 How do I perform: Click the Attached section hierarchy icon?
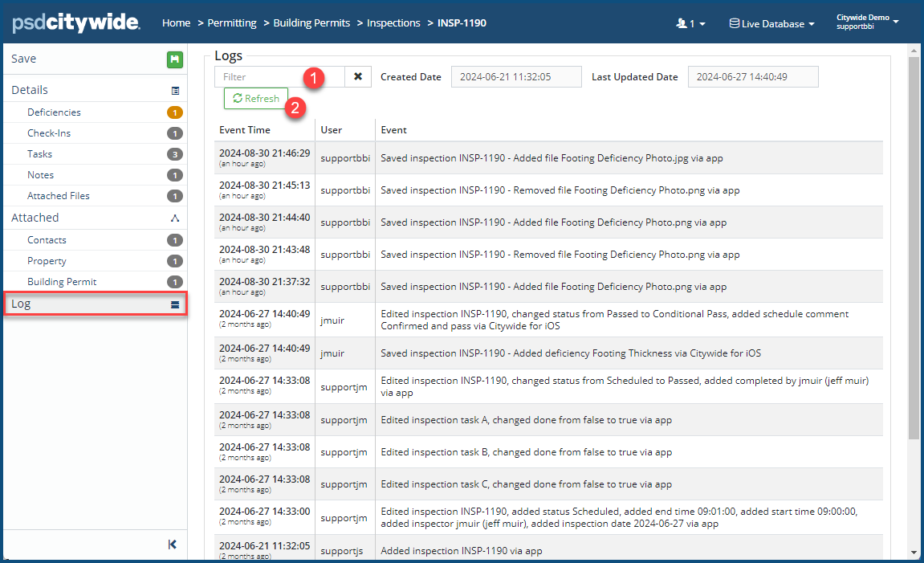175,218
